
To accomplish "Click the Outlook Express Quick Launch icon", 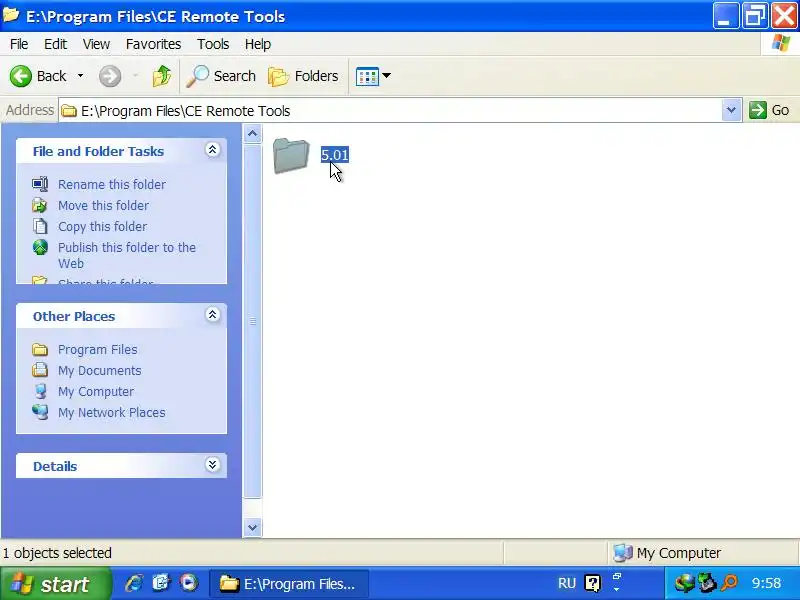I will click(161, 583).
